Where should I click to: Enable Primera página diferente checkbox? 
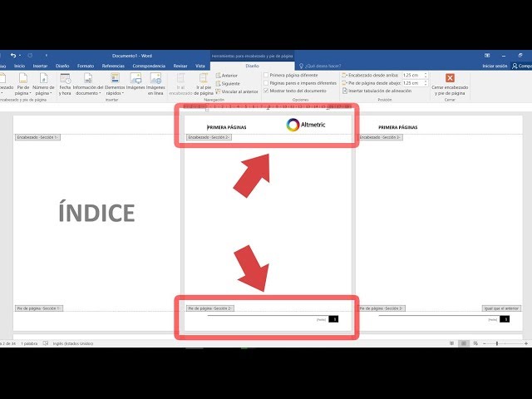pos(266,75)
